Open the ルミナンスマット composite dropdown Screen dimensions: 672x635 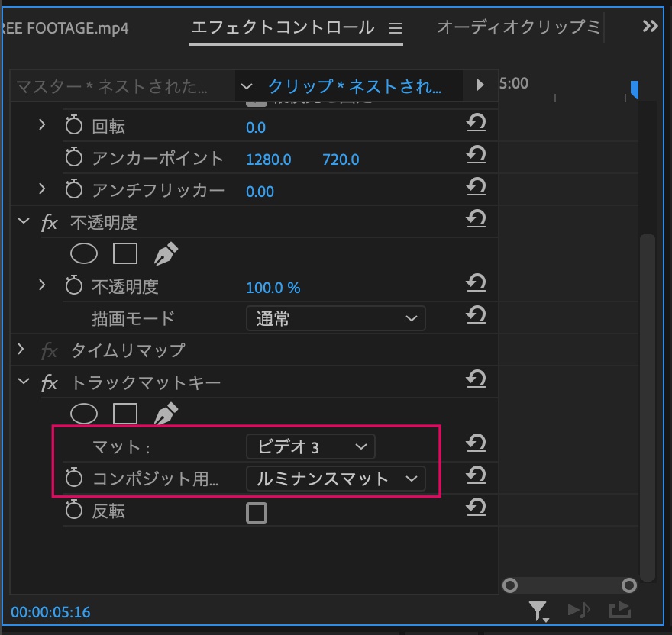pos(335,479)
